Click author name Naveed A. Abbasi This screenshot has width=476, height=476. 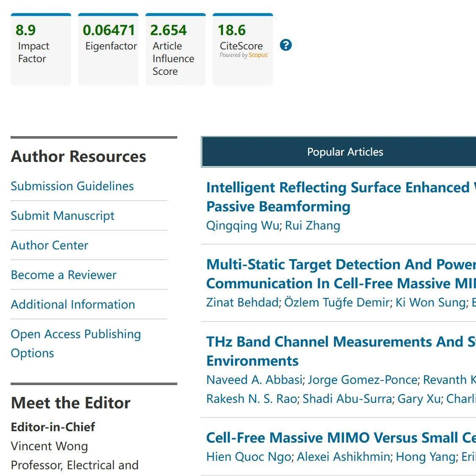tap(254, 380)
